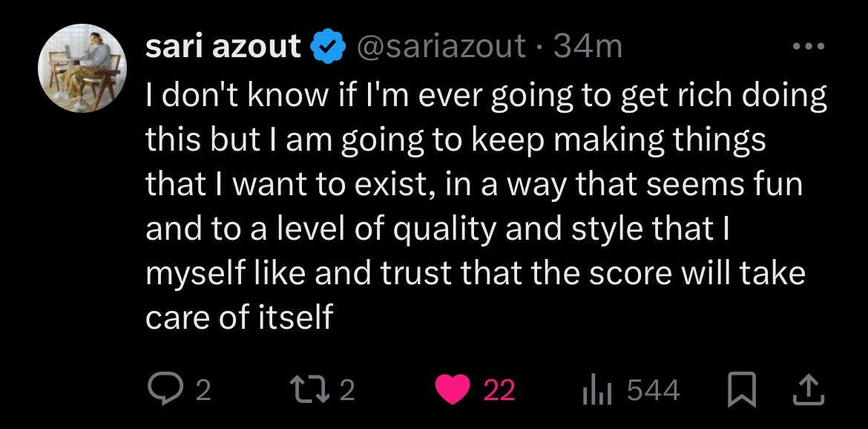Screen dimensions: 868x429
Task: Click the repost count next to the retweet arrows
Action: (x=347, y=390)
